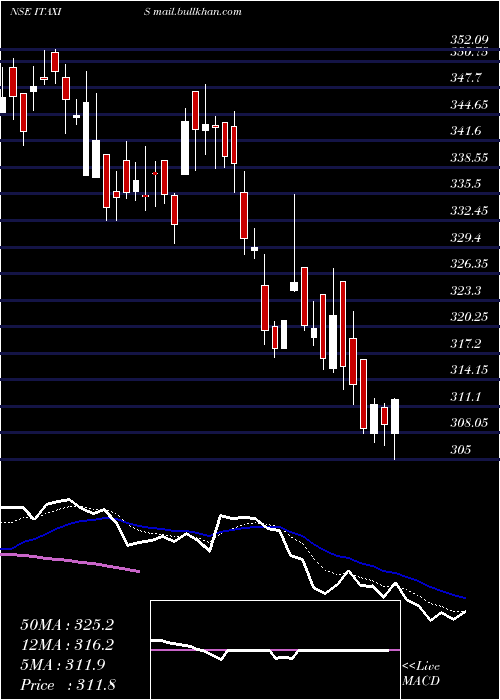Pick the 314.15 price axis label

(469, 370)
